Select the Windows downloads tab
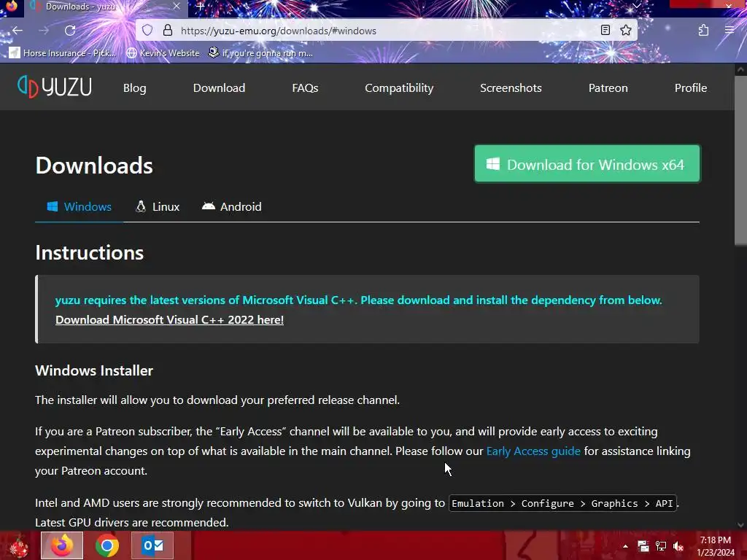 point(79,206)
